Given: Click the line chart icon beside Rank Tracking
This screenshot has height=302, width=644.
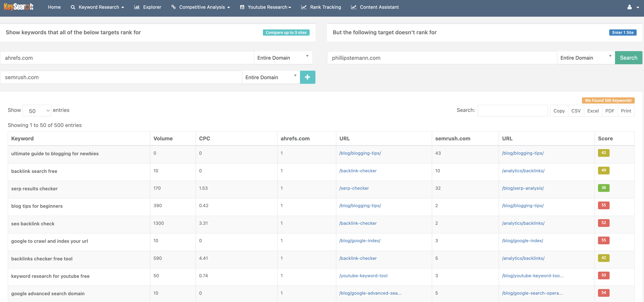Looking at the screenshot, I should (x=304, y=7).
